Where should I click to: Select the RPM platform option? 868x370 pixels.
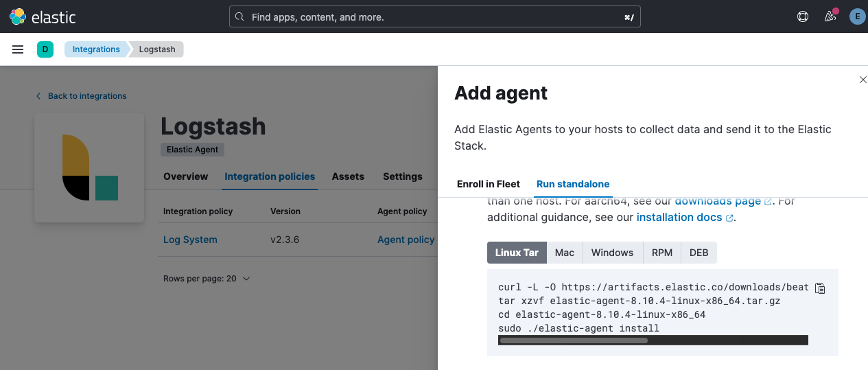point(661,253)
